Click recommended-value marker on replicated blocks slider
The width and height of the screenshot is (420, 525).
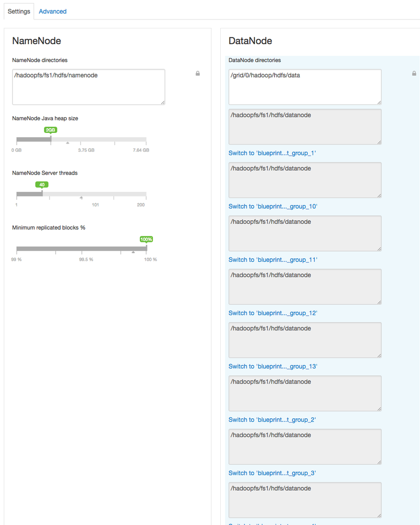pyautogui.click(x=133, y=252)
